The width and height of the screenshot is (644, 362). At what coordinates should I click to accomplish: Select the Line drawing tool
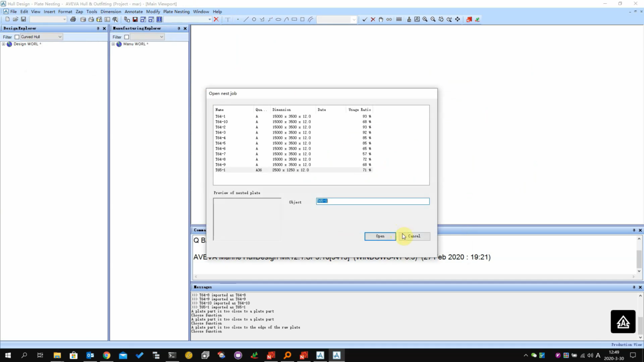tap(246, 19)
